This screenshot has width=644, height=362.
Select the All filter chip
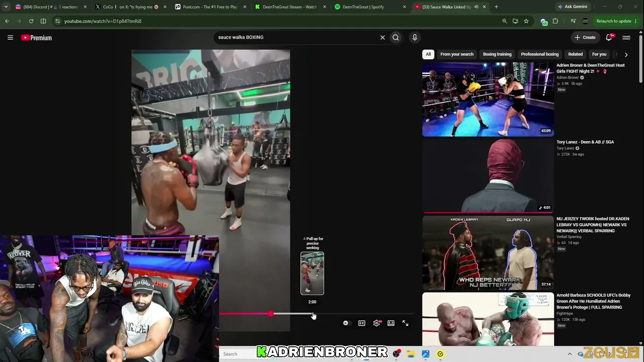428,54
